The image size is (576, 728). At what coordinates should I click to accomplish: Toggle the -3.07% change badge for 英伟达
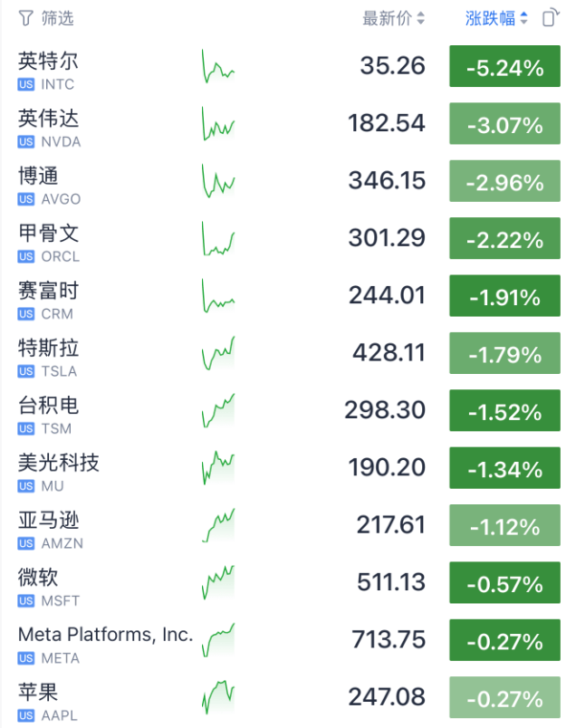pyautogui.click(x=504, y=125)
